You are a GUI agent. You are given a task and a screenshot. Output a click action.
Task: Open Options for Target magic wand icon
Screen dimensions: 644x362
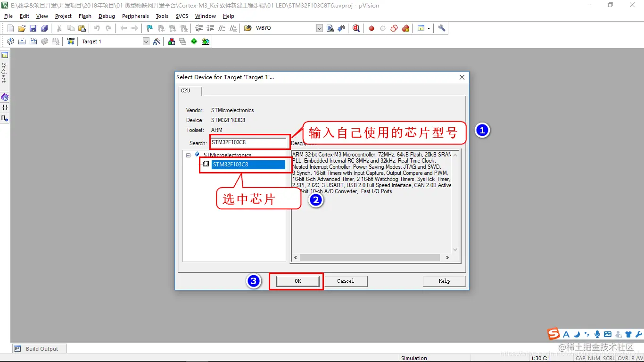point(157,41)
